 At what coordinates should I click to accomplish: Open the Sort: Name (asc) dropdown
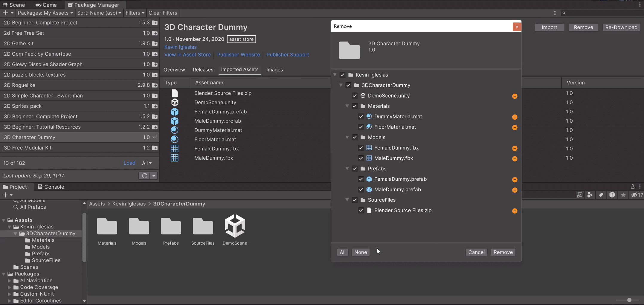pyautogui.click(x=99, y=13)
